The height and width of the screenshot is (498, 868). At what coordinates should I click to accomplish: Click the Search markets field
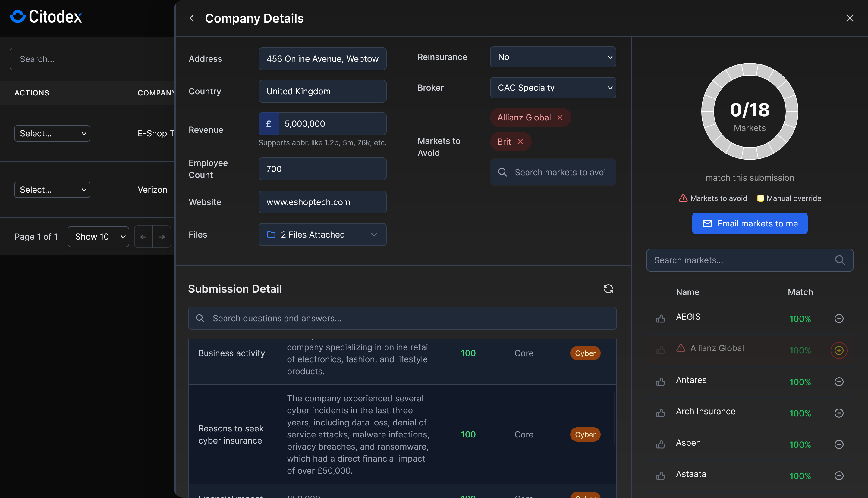750,260
